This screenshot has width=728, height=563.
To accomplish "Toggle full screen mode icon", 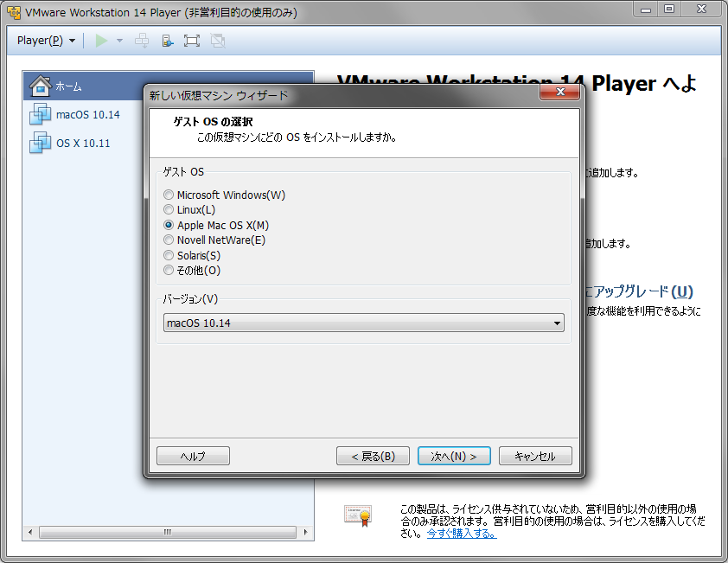I will pyautogui.click(x=192, y=41).
